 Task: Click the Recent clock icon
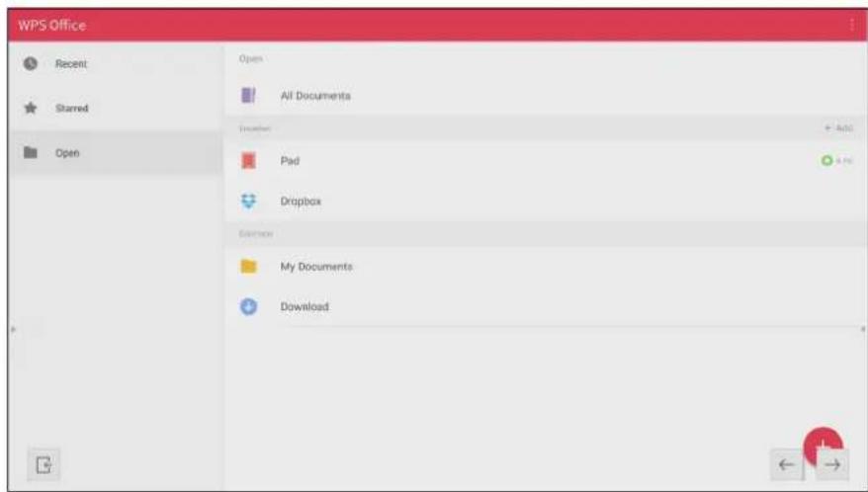31,63
